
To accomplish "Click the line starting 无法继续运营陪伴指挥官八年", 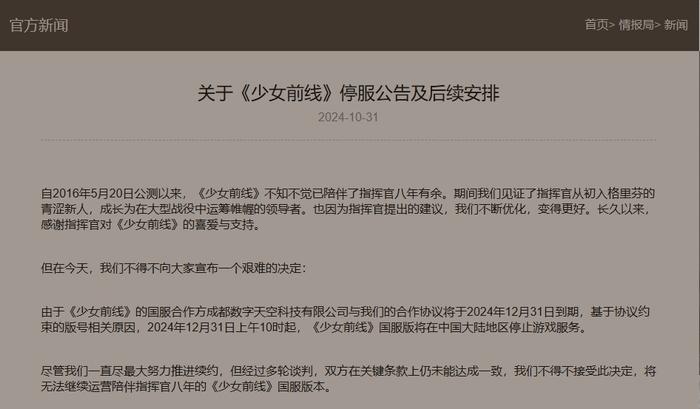I will (187, 386).
